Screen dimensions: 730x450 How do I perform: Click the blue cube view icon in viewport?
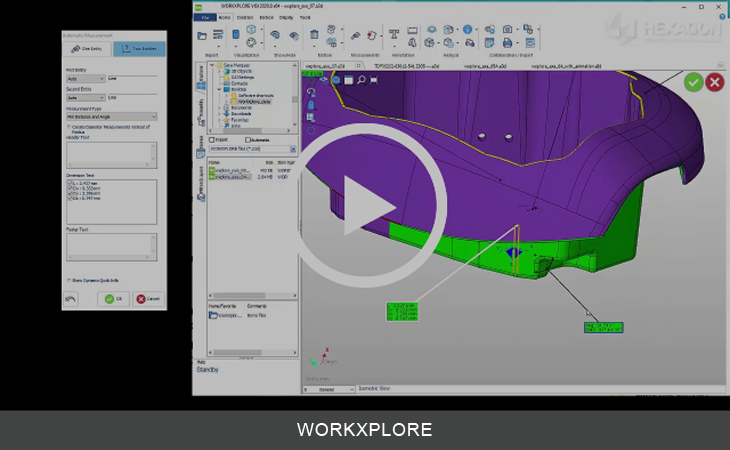pos(336,80)
